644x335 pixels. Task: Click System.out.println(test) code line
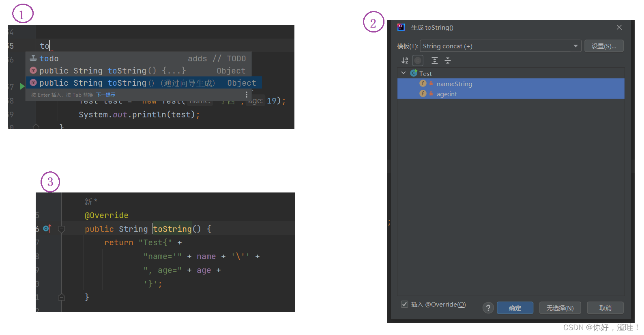point(139,115)
